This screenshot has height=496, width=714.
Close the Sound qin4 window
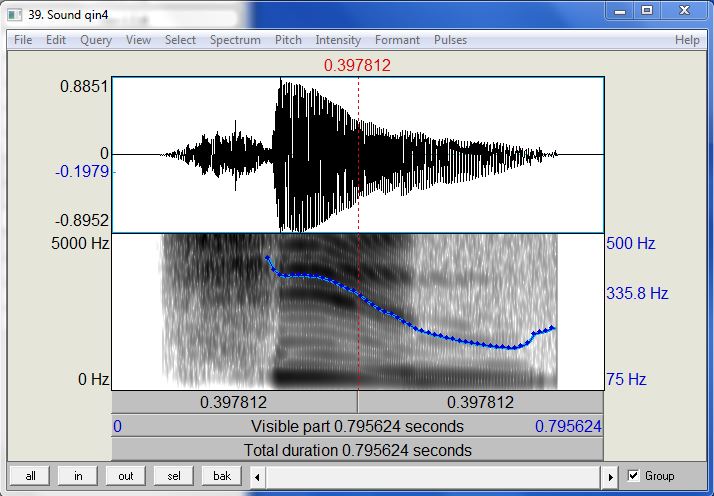(x=684, y=11)
